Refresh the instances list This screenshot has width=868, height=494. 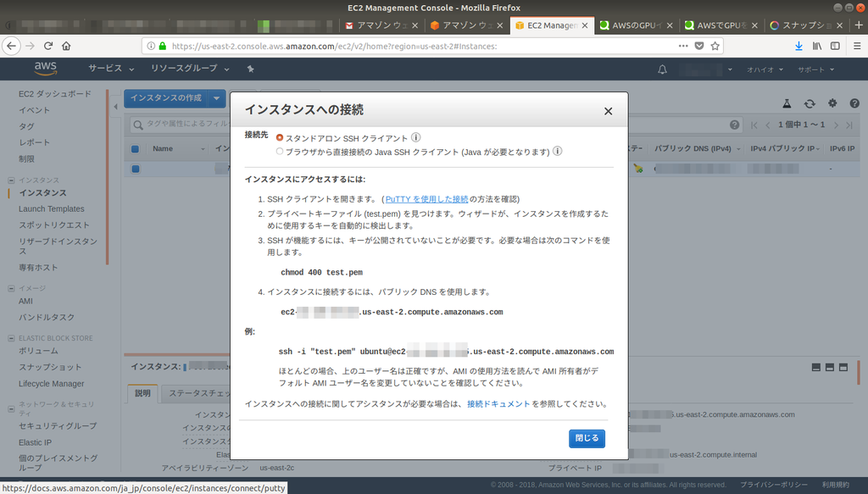click(810, 103)
